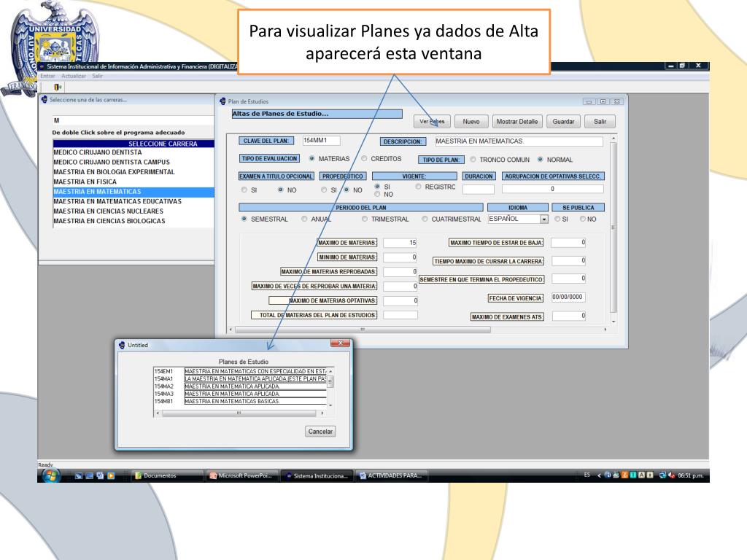
Task: Click the Nuevo button
Action: [471, 122]
